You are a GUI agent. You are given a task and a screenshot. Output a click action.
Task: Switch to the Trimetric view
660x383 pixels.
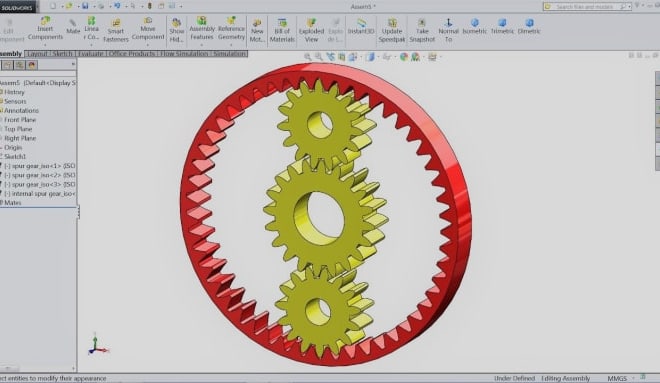pyautogui.click(x=502, y=26)
